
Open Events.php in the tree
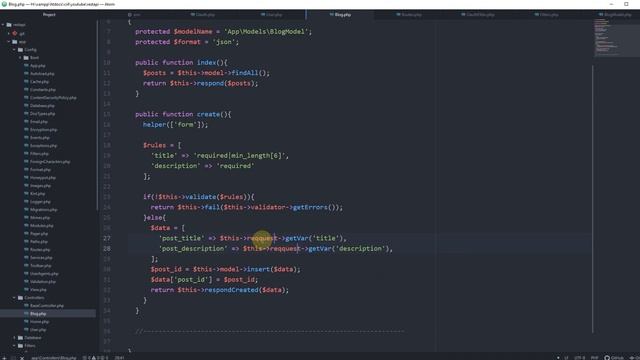pos(40,138)
